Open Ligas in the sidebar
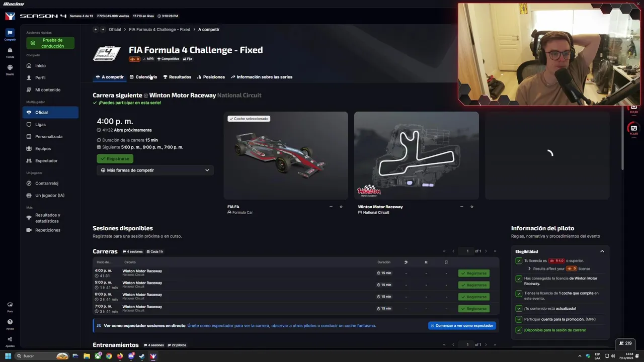 coord(50,125)
